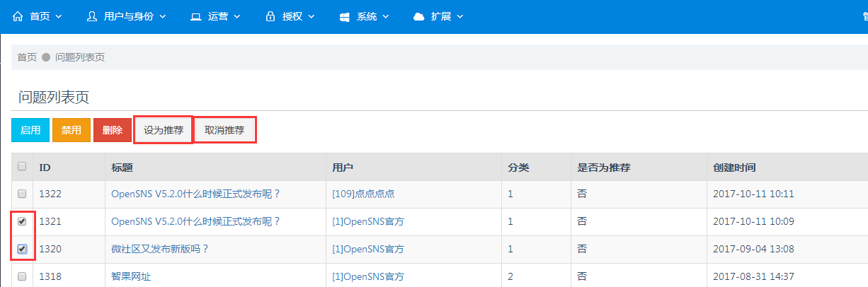Uncheck the checkbox for row 1320

pos(22,249)
